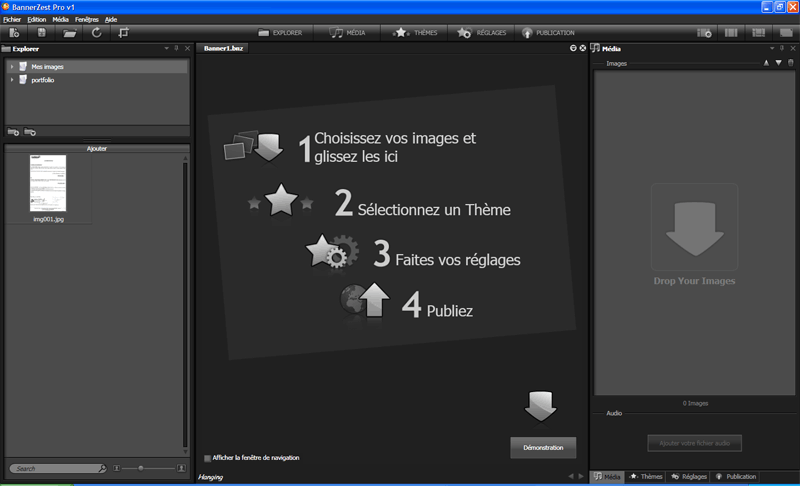Image resolution: width=800 pixels, height=486 pixels.
Task: Click the save project toolbar icon
Action: pos(42,33)
